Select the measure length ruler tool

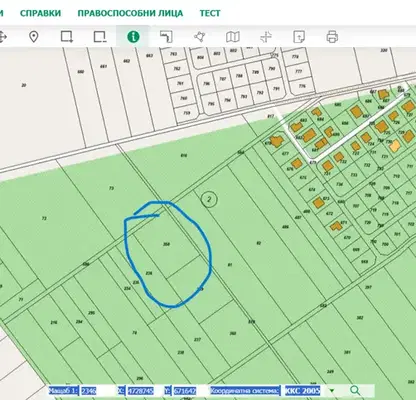coord(166,37)
